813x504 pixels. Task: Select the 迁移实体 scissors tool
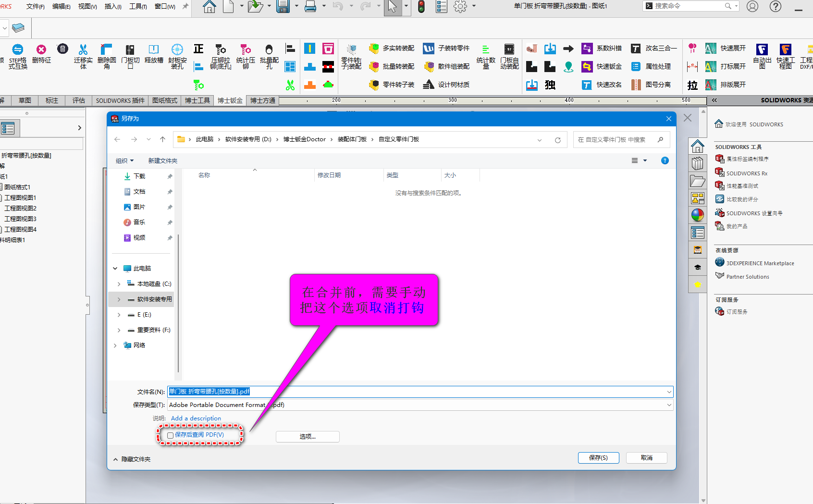click(x=83, y=49)
